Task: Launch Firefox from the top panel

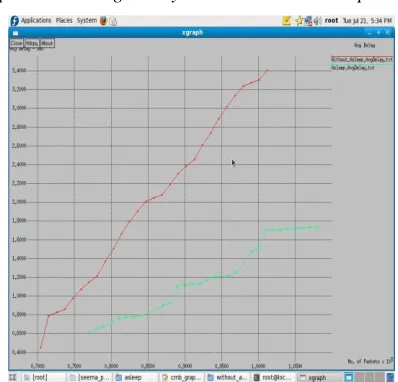Action: [x=104, y=21]
